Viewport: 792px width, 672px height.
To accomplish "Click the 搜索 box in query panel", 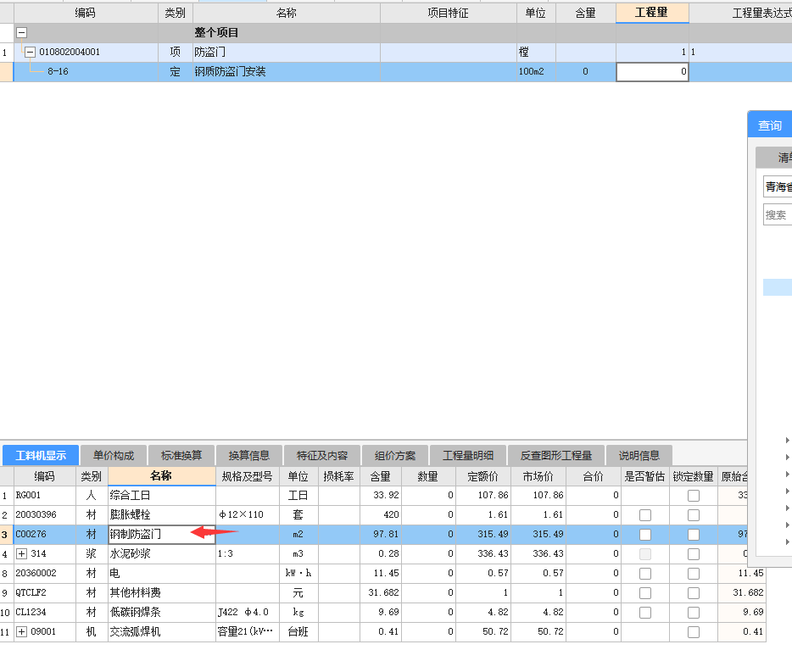I will 778,214.
